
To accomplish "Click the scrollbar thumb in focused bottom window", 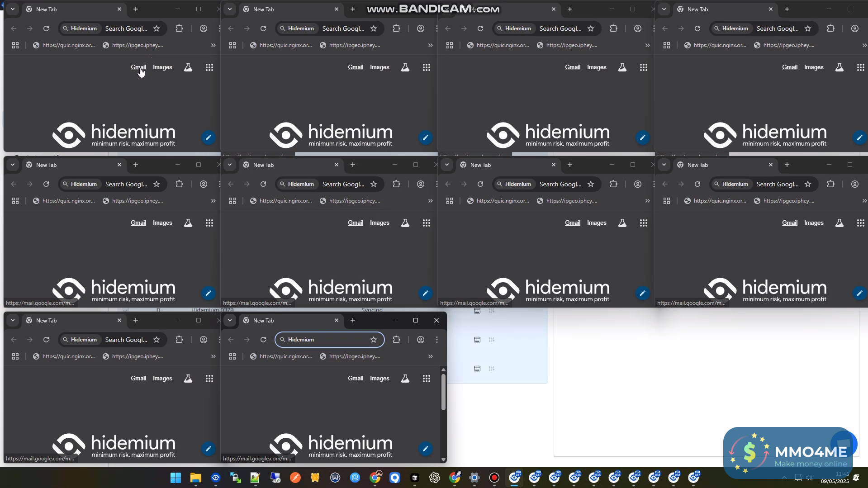I will click(443, 392).
